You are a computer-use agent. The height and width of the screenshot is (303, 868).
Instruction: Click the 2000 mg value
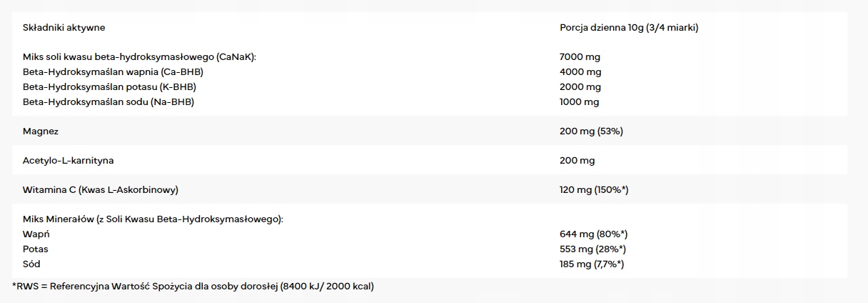(581, 86)
